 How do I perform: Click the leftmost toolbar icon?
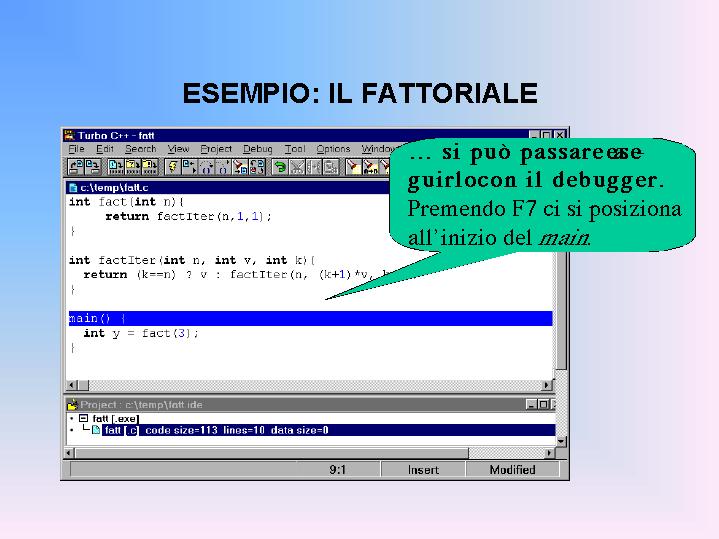(x=75, y=167)
